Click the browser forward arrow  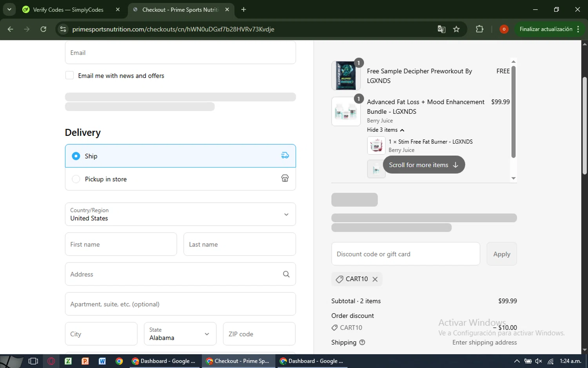pyautogui.click(x=27, y=29)
